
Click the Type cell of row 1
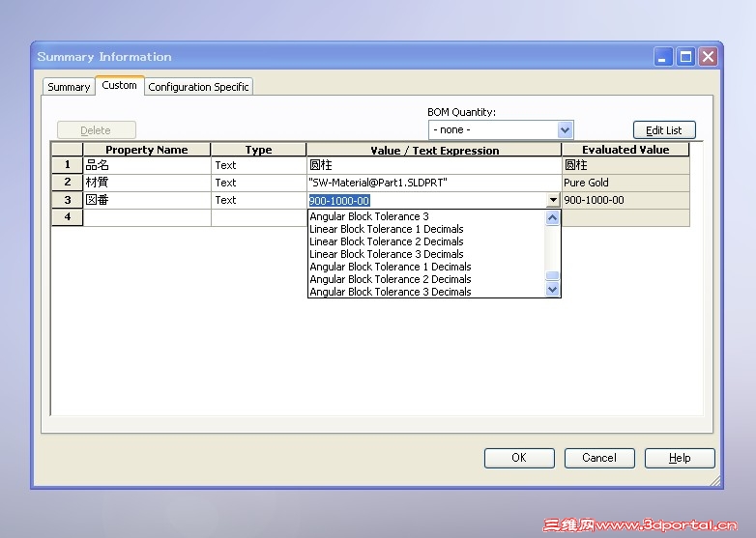(258, 165)
